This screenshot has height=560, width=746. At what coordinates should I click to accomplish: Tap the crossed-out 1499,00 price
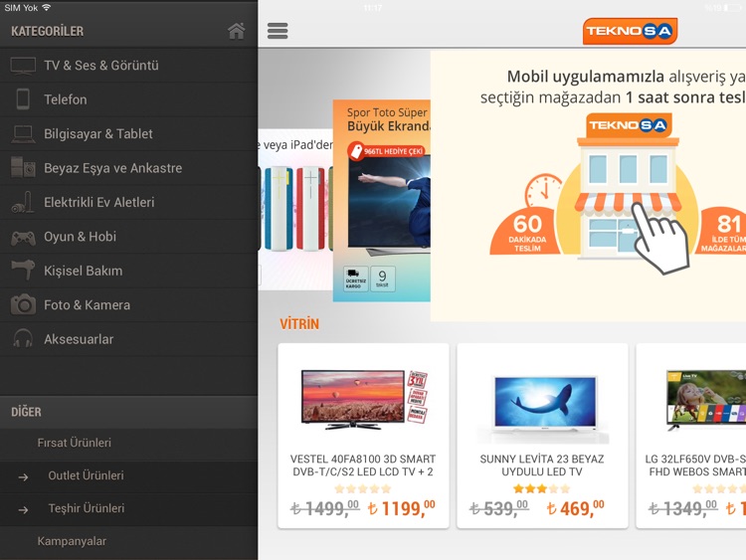[325, 508]
